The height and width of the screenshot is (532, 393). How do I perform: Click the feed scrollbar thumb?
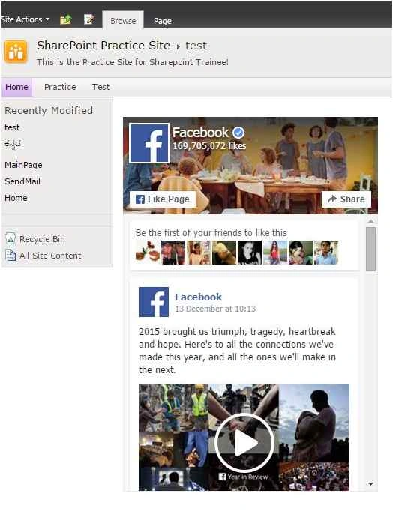[371, 249]
